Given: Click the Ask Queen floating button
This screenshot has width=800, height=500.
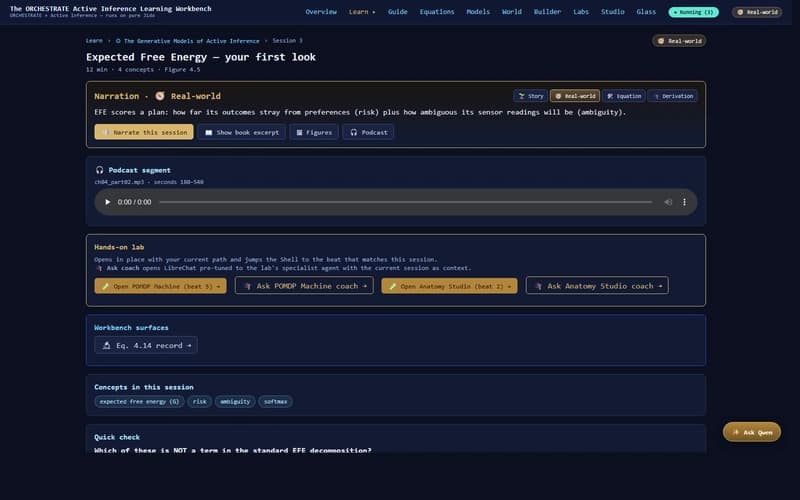Looking at the screenshot, I should pos(751,432).
